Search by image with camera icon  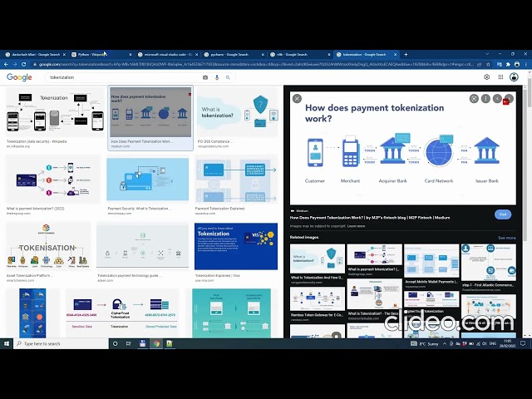click(x=205, y=77)
